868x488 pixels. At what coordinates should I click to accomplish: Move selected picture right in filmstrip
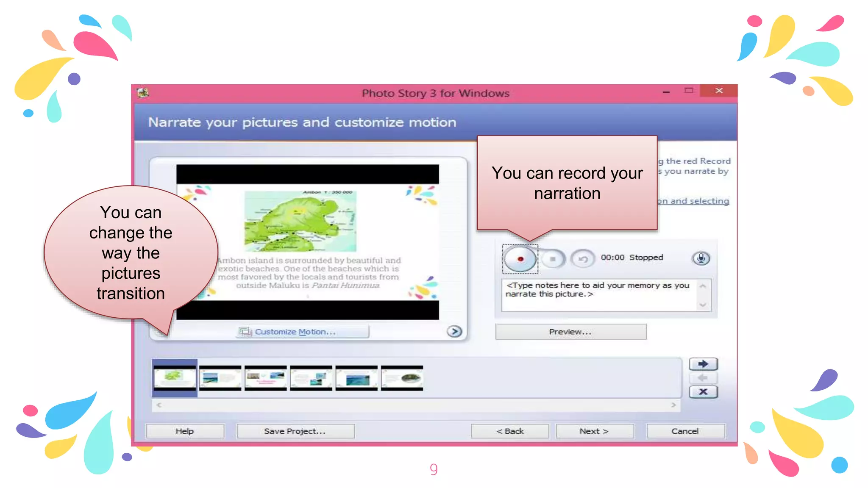tap(703, 364)
